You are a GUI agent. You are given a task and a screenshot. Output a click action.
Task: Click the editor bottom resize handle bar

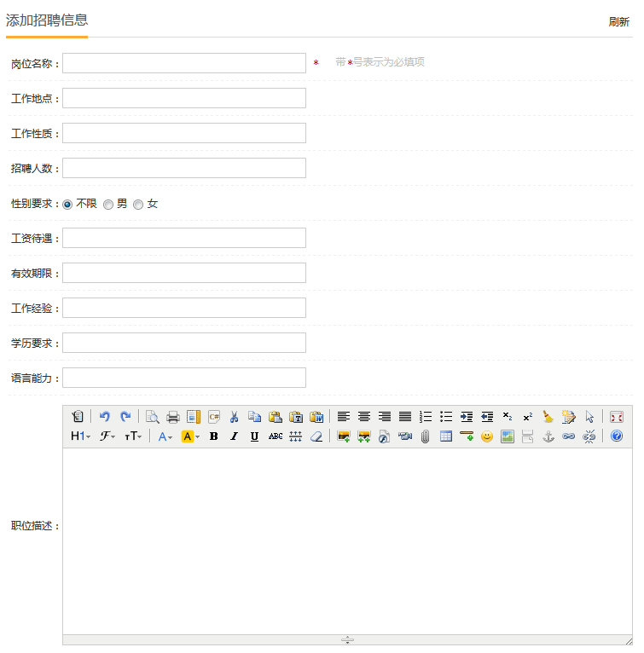click(347, 639)
